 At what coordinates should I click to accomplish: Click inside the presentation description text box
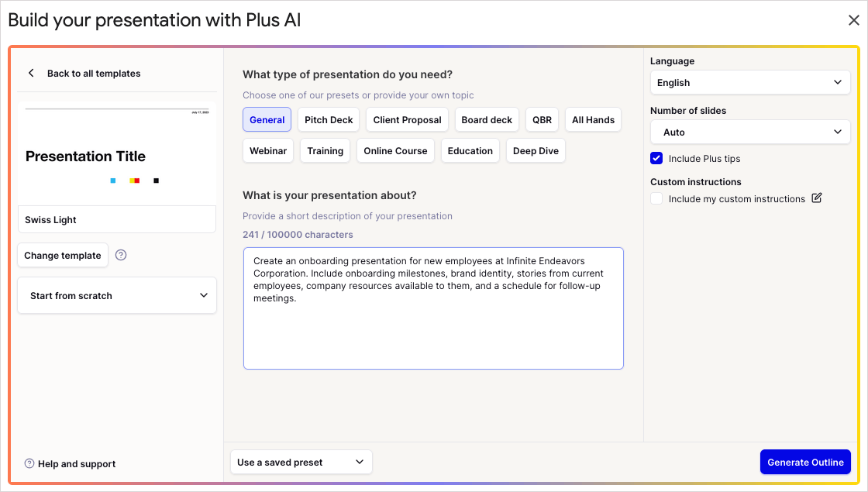pyautogui.click(x=433, y=308)
